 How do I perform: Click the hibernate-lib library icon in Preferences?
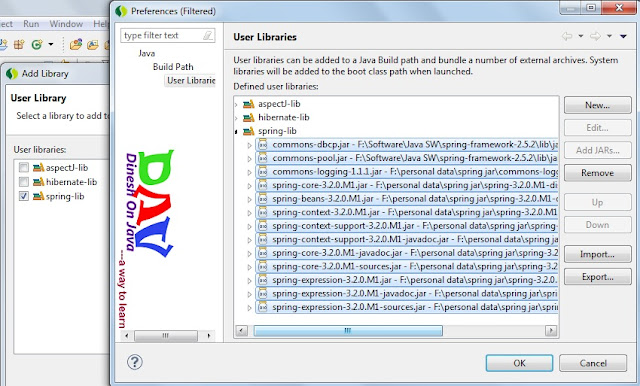click(249, 118)
